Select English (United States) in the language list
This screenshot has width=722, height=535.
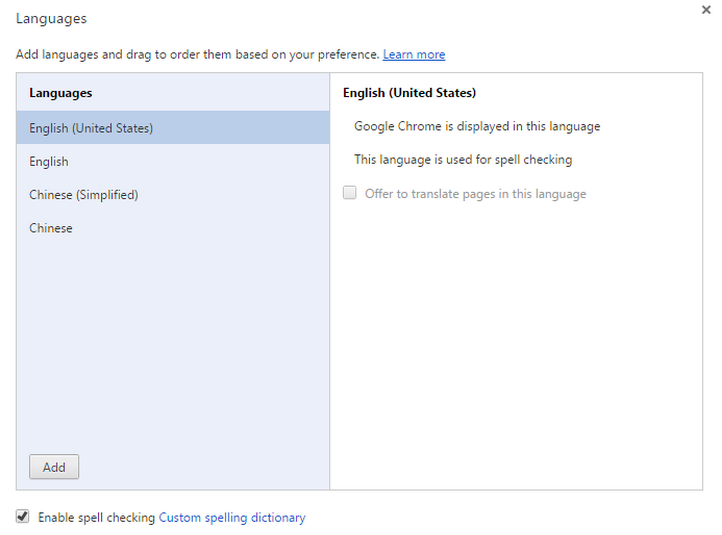point(91,128)
